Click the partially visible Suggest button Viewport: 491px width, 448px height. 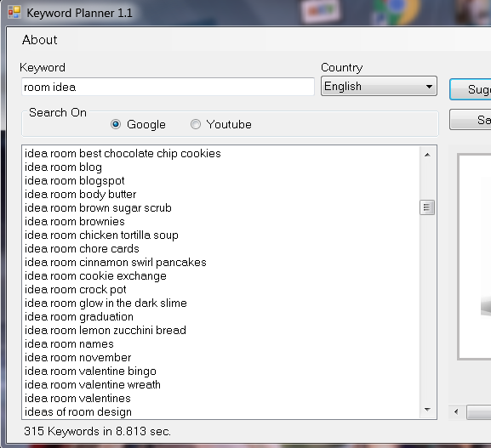tap(471, 89)
